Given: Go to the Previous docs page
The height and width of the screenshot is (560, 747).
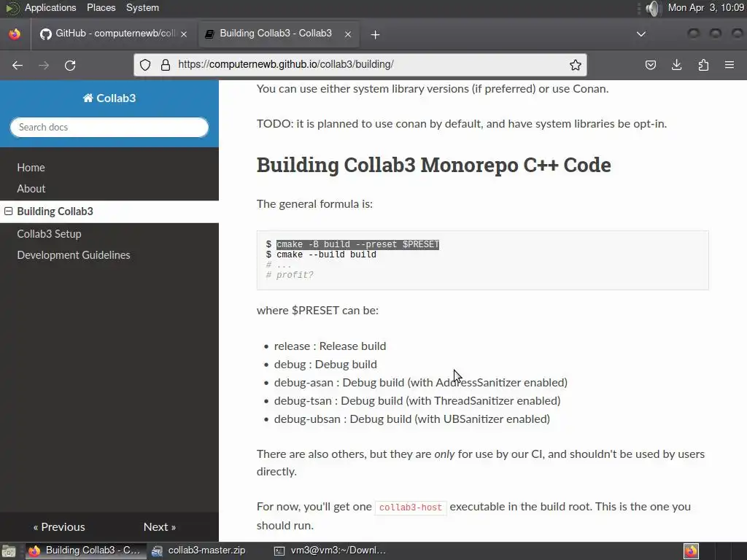Looking at the screenshot, I should [58, 526].
